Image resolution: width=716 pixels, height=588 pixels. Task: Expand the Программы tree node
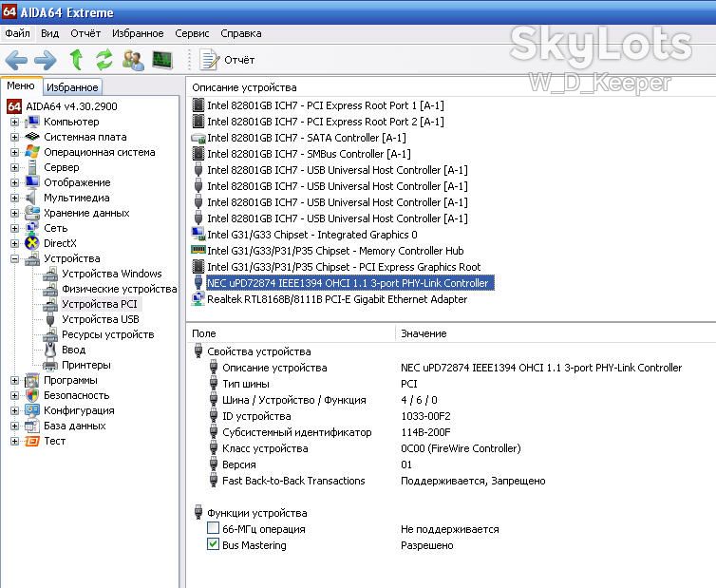tap(14, 380)
